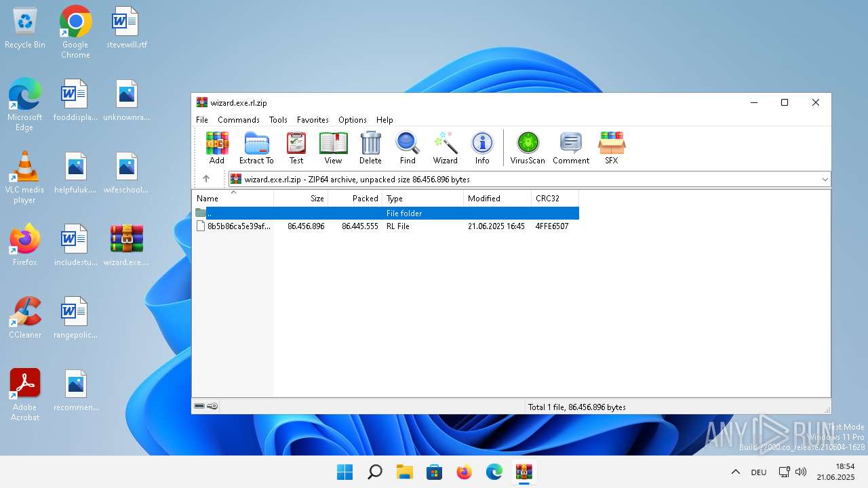Open the Tools menu
Image resolution: width=868 pixels, height=488 pixels.
[x=278, y=119]
